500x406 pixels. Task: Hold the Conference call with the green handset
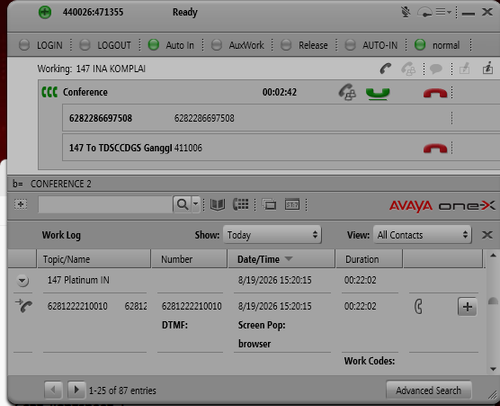pos(378,93)
